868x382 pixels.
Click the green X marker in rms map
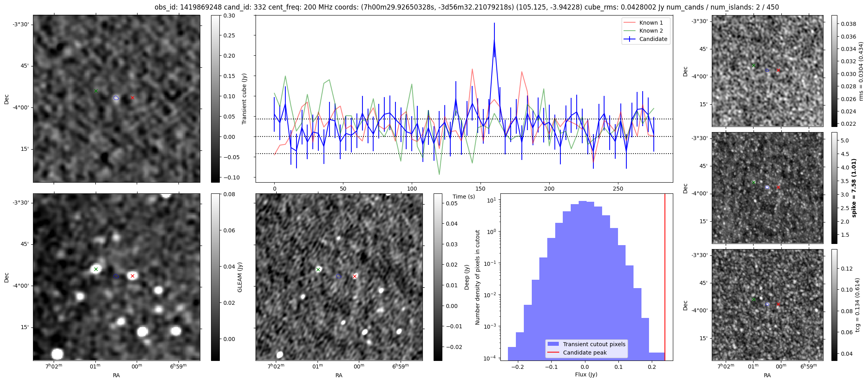[x=754, y=65]
